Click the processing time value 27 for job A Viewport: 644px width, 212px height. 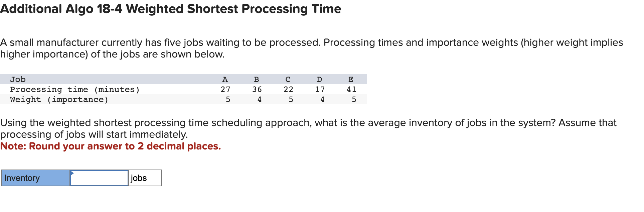tap(225, 89)
